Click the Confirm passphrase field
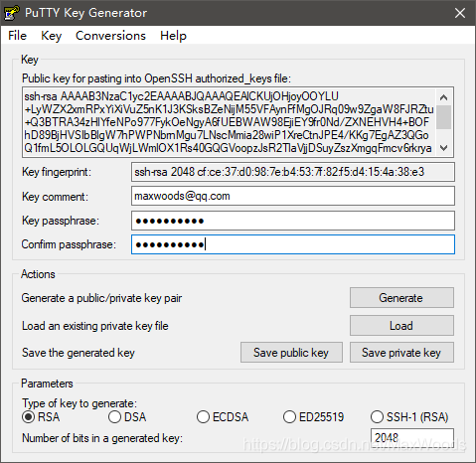476x463 pixels. 293,244
